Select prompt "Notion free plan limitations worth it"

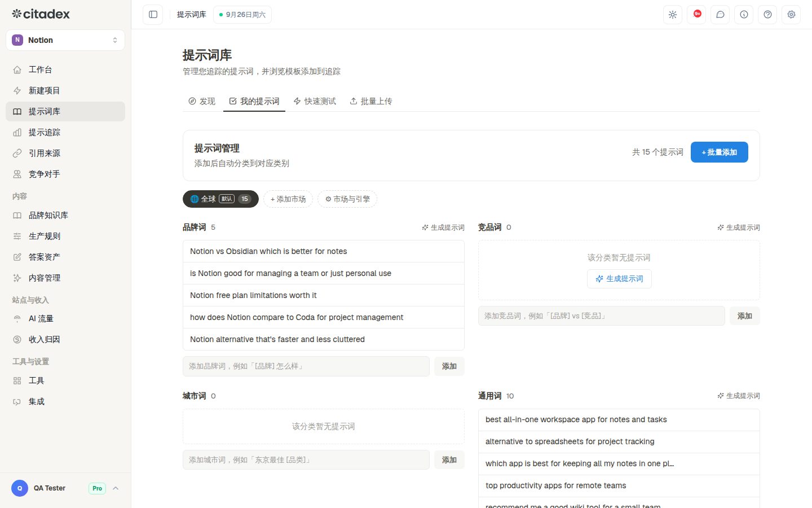click(x=324, y=295)
